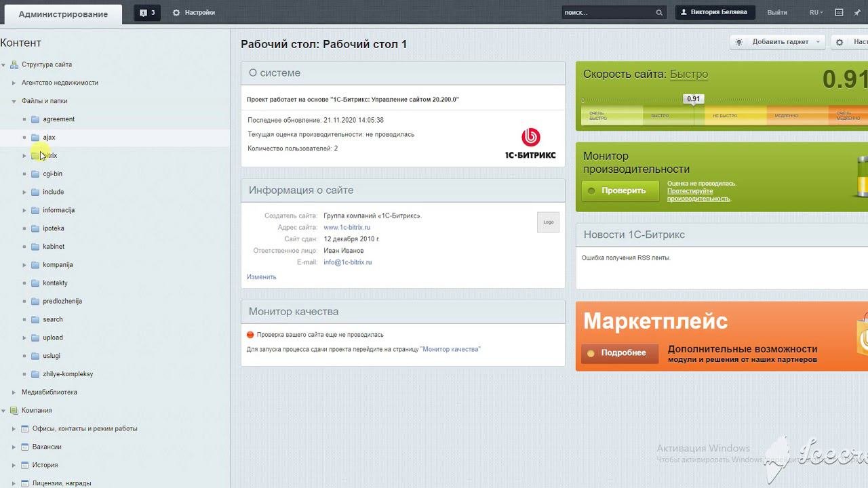This screenshot has width=868, height=488.
Task: Switch to the Администрирование tab
Action: tap(63, 14)
